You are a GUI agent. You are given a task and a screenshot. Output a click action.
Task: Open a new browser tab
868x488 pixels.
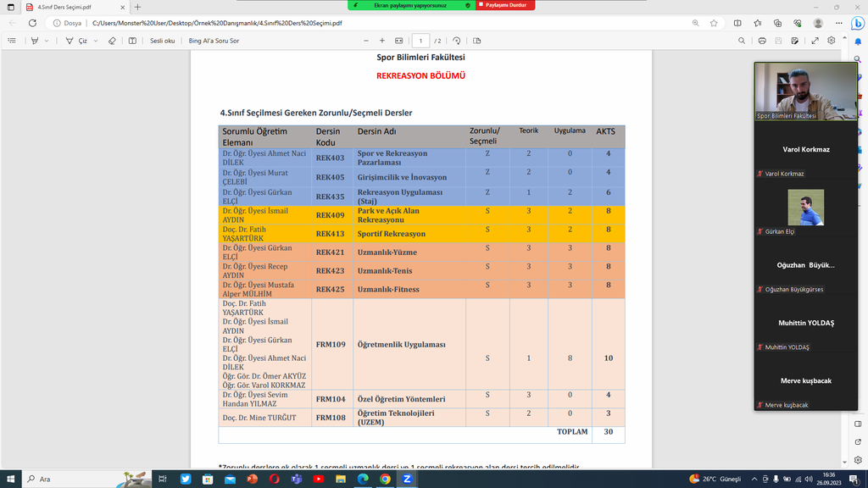[x=138, y=7]
